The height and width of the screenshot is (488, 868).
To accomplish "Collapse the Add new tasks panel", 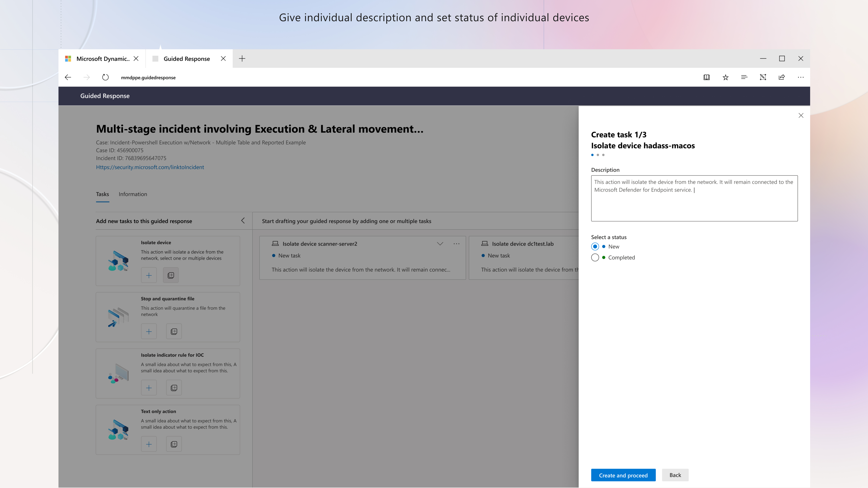I will 243,221.
